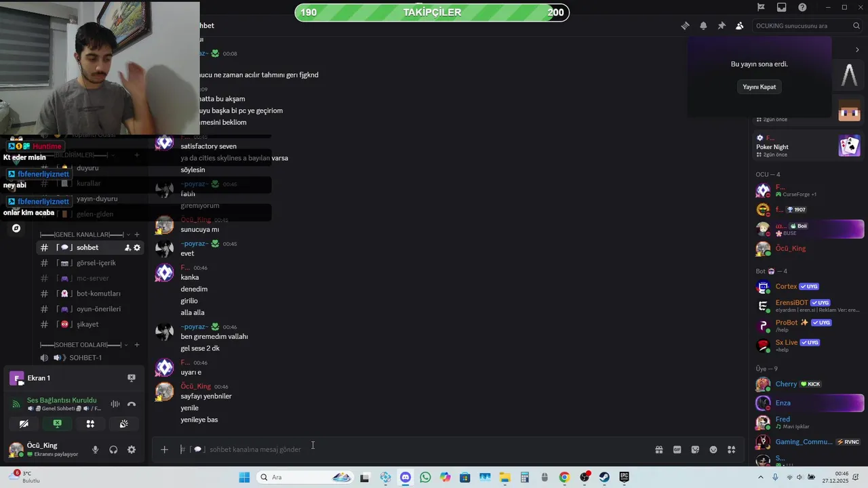
Task: Add attachment with plus button
Action: click(164, 449)
